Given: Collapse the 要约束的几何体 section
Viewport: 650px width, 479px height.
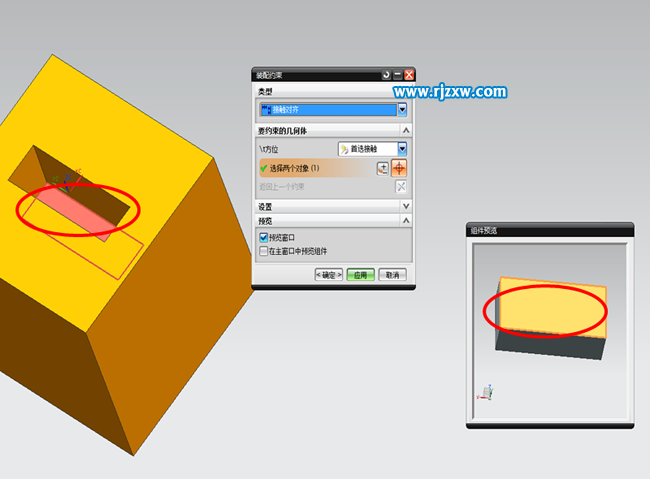Looking at the screenshot, I should point(406,130).
